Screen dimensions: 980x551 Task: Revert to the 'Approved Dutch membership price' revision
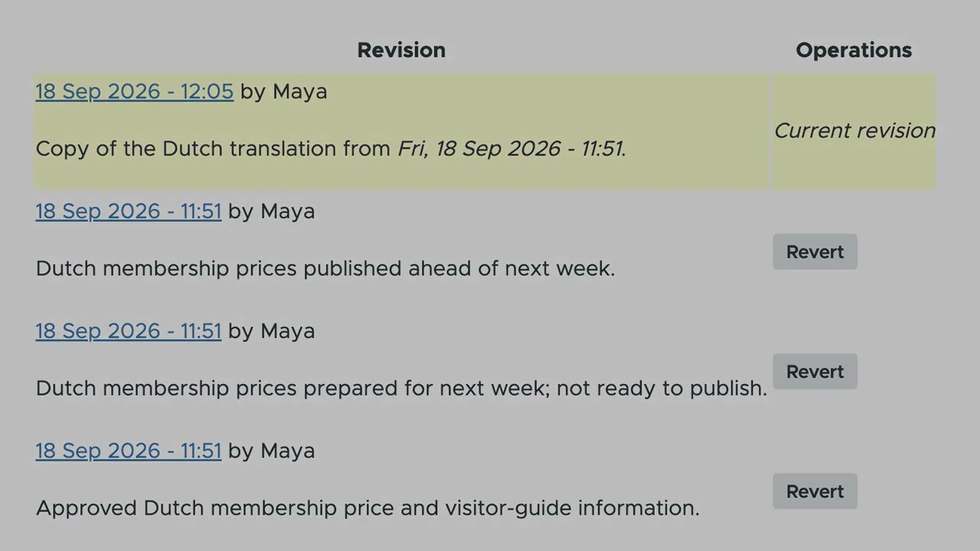click(815, 491)
